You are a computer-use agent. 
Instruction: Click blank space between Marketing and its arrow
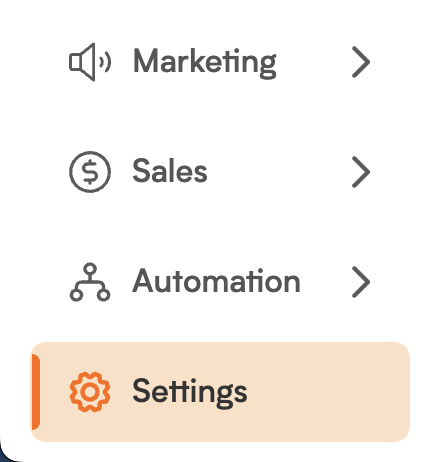click(x=314, y=62)
